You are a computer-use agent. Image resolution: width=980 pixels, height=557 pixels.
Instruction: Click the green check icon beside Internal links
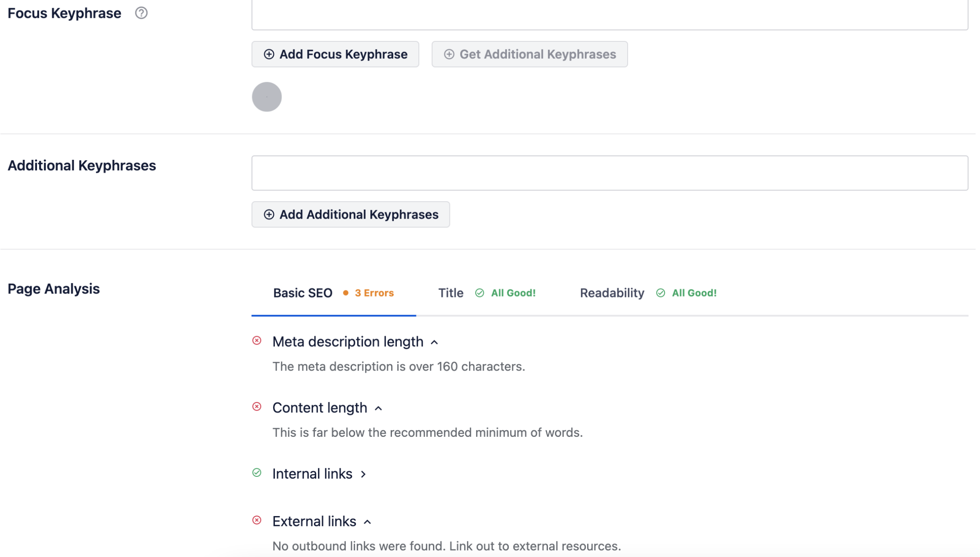(257, 472)
